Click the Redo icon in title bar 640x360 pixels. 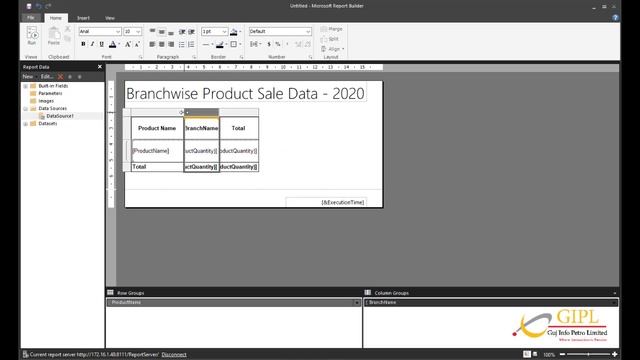point(48,6)
